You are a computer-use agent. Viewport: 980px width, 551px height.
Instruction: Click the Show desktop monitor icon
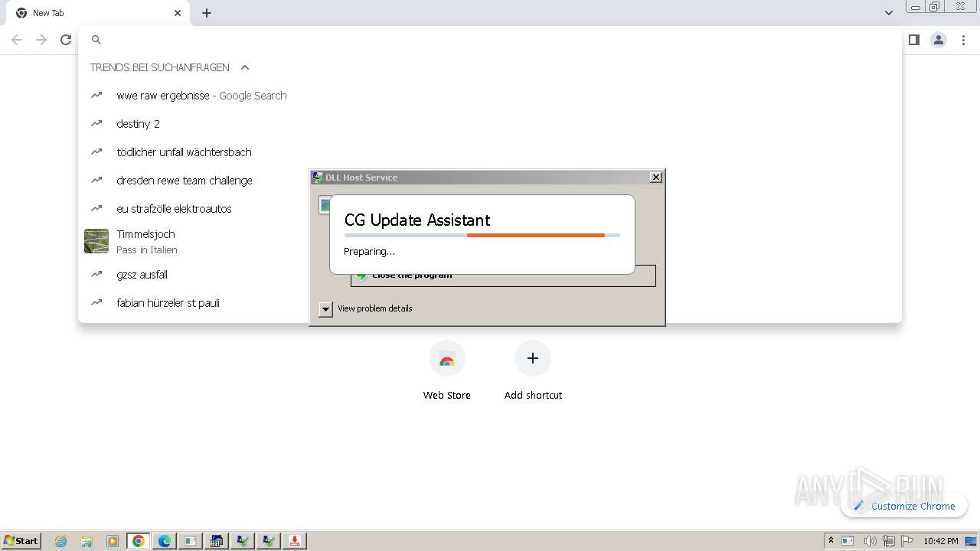971,541
